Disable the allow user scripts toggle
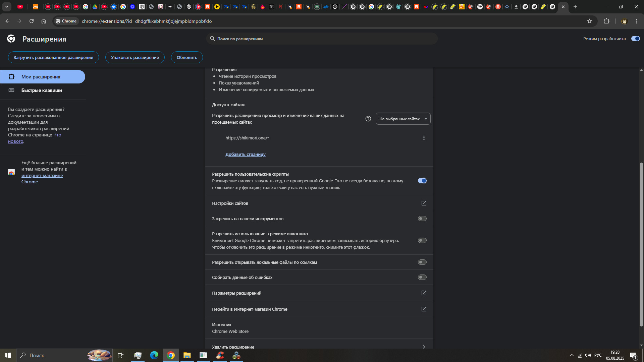 [422, 181]
